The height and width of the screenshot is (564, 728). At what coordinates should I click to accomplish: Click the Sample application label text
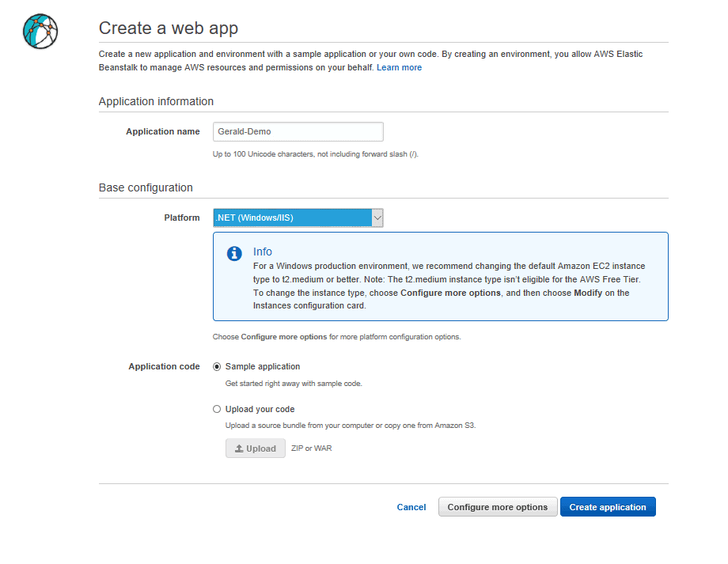coord(263,366)
